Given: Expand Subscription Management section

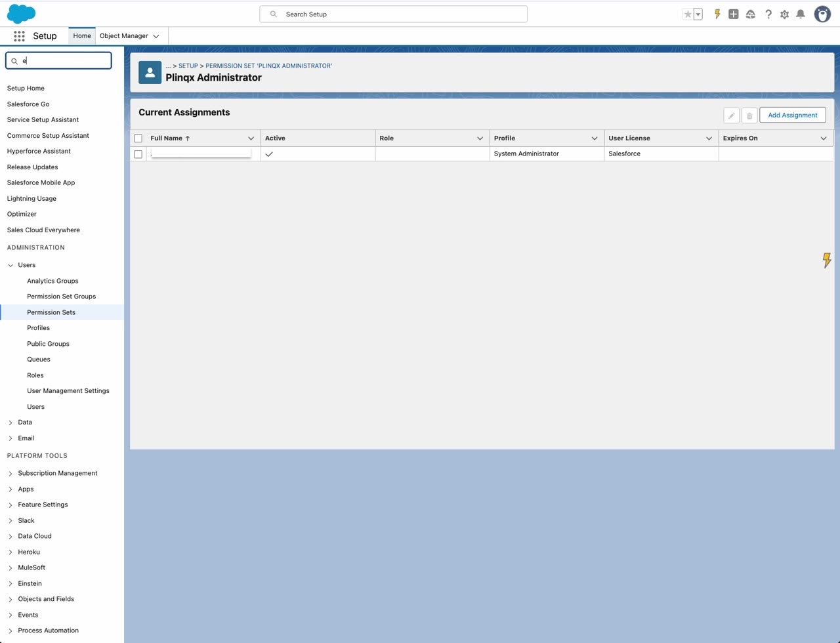Looking at the screenshot, I should 10,473.
